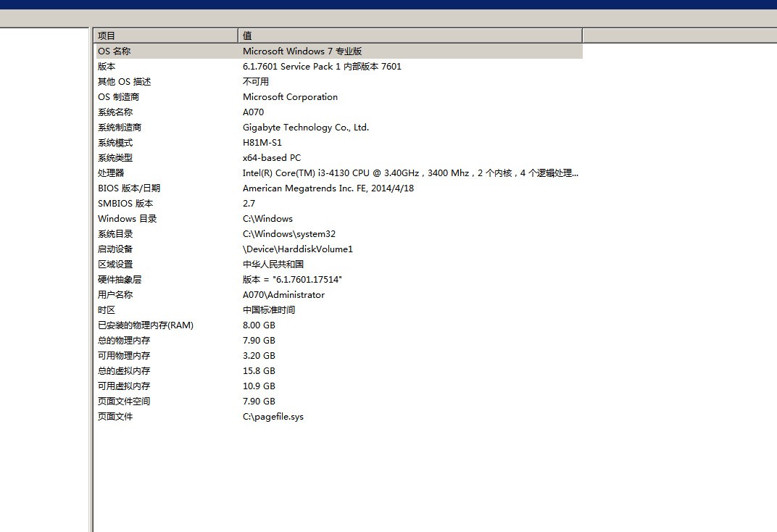Image resolution: width=777 pixels, height=532 pixels.
Task: Select the OS 制造商 row
Action: 339,97
